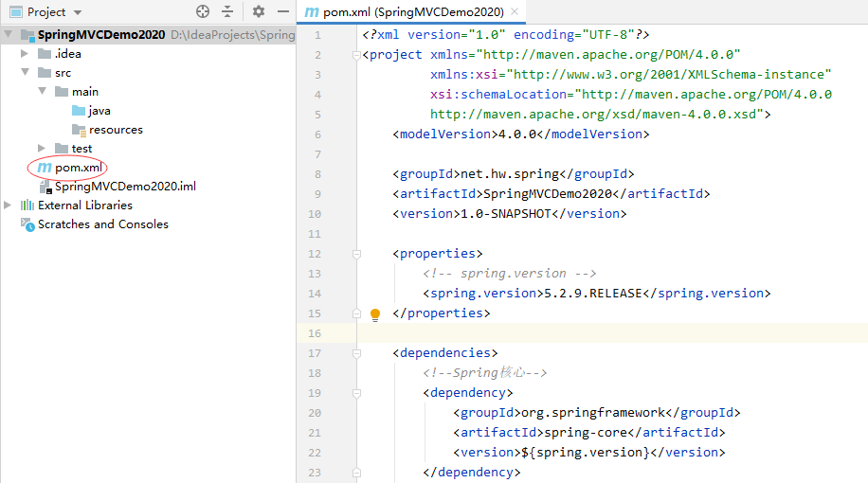Select External Libraries label

tap(85, 206)
